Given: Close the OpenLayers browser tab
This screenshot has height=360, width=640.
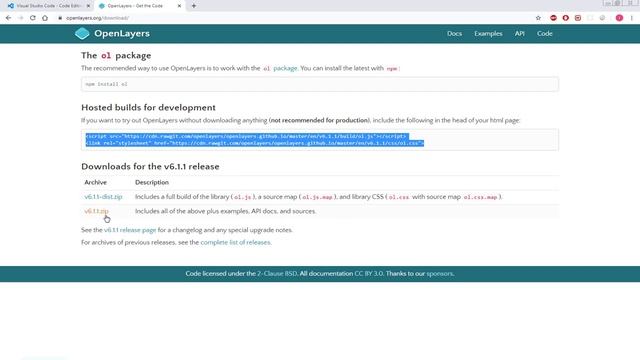Looking at the screenshot, I should [x=179, y=6].
